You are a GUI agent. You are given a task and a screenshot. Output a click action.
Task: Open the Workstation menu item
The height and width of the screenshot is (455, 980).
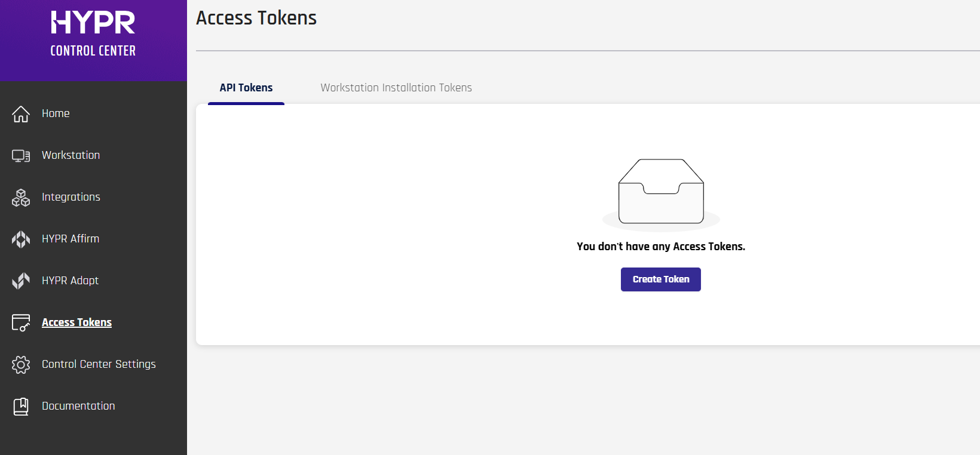[71, 155]
